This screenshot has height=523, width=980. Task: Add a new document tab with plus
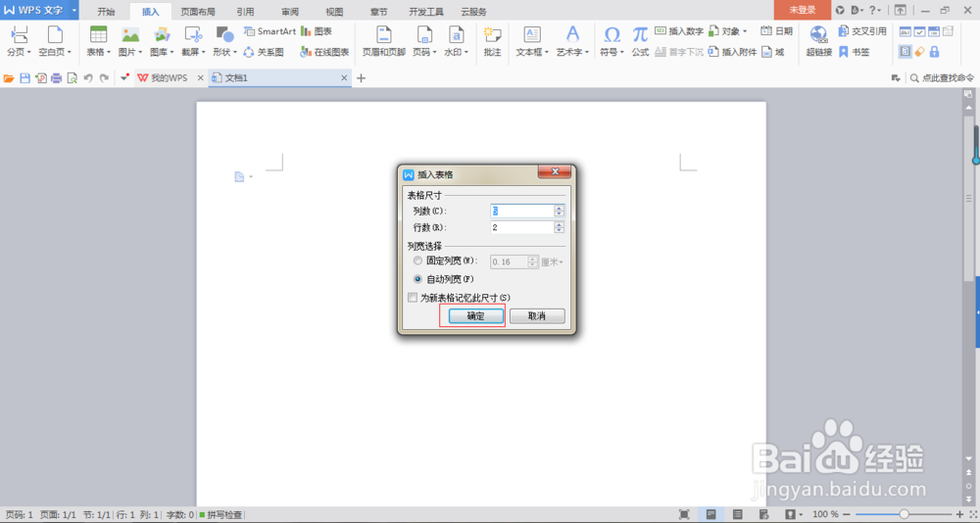click(361, 78)
